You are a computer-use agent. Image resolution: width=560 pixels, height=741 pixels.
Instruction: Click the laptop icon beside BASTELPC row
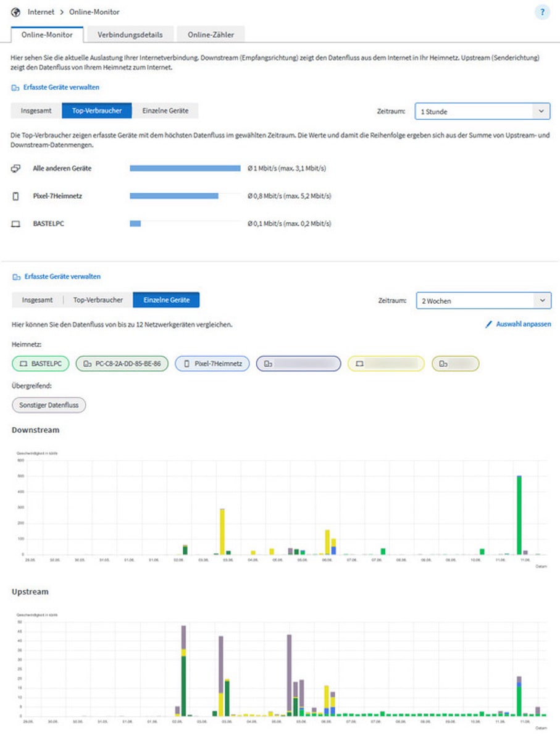(x=16, y=224)
